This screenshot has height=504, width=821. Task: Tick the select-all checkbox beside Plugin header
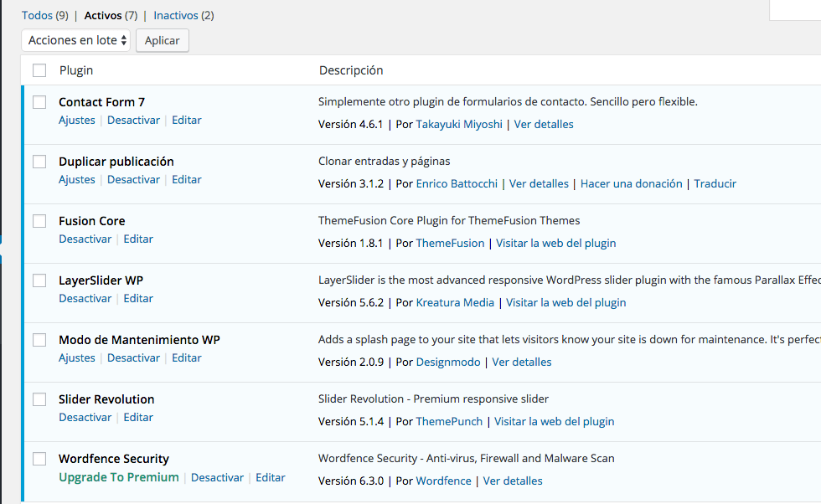[39, 70]
